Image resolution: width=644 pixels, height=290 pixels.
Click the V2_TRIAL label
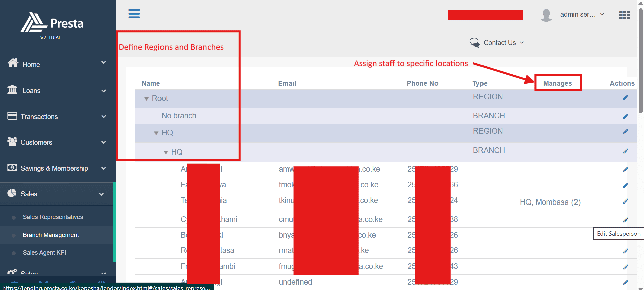[51, 38]
